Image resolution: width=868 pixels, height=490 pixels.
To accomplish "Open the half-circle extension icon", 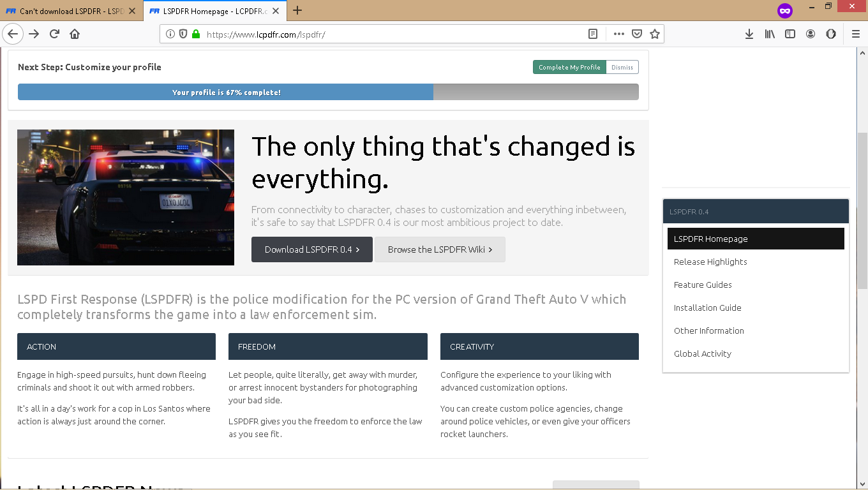I will click(x=831, y=34).
